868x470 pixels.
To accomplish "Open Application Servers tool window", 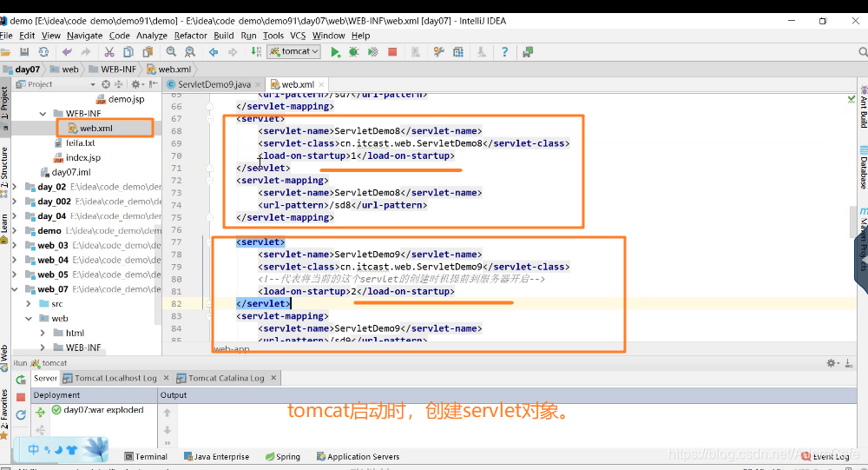I will pos(358,457).
